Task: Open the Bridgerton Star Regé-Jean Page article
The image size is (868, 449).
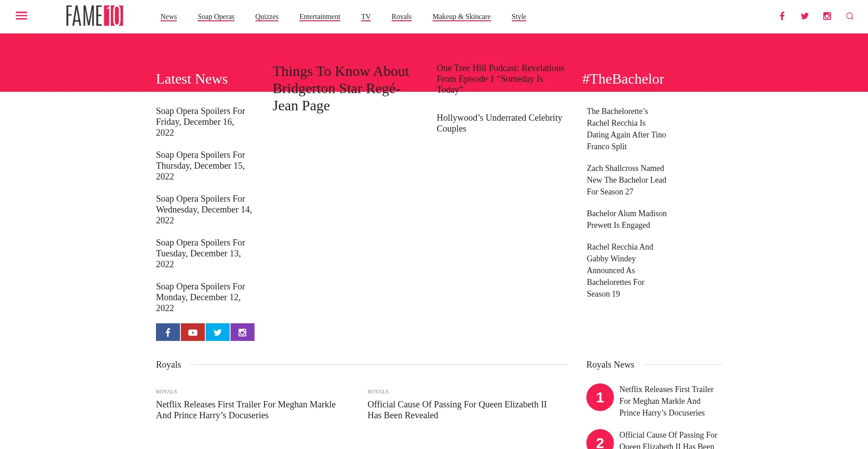Action: tap(340, 89)
